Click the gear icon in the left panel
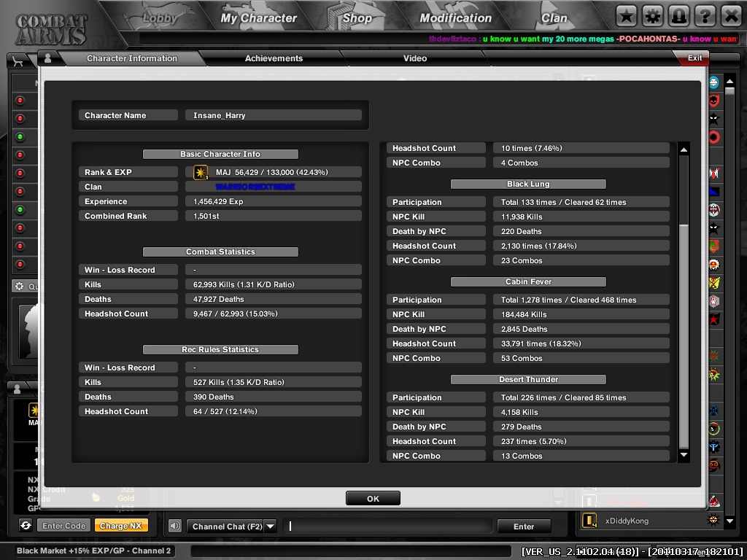Image resolution: width=747 pixels, height=560 pixels. [x=20, y=286]
